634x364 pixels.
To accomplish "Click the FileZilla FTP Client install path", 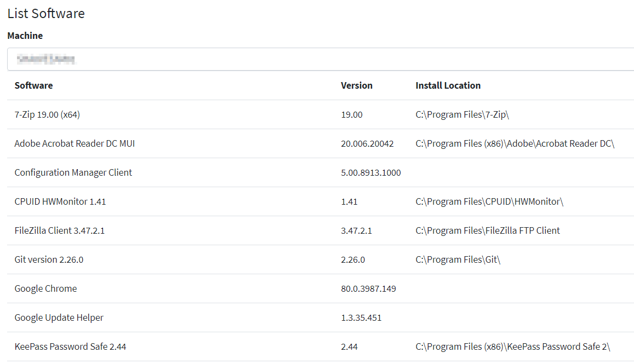I will (488, 230).
